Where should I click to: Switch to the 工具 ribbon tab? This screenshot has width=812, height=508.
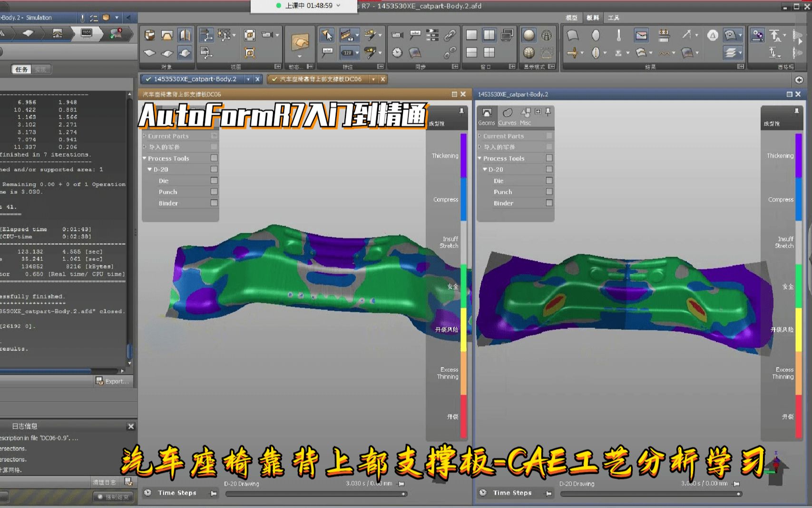(x=615, y=18)
